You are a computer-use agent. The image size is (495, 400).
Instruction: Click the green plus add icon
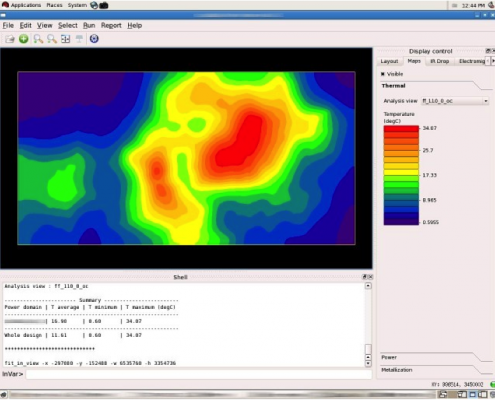pos(23,39)
